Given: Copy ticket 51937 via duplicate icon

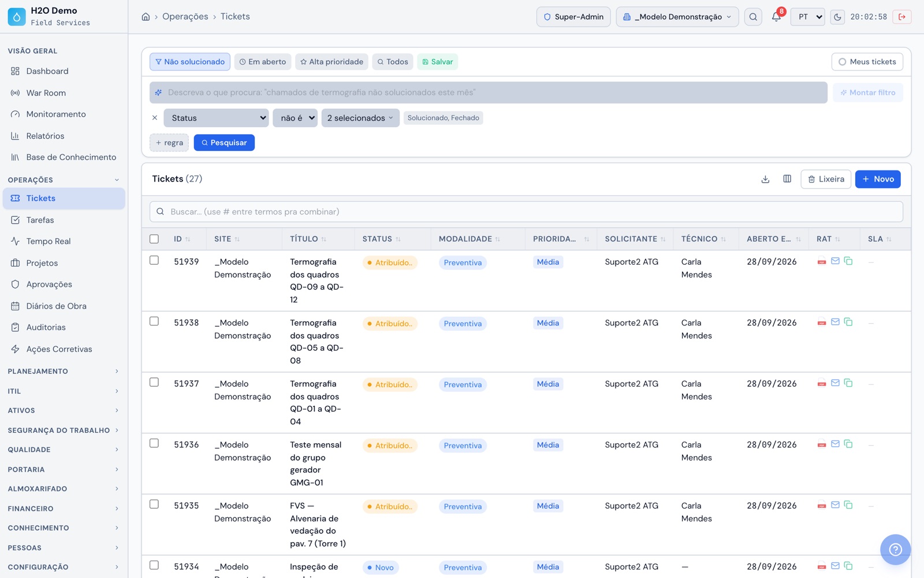Looking at the screenshot, I should [x=848, y=383].
